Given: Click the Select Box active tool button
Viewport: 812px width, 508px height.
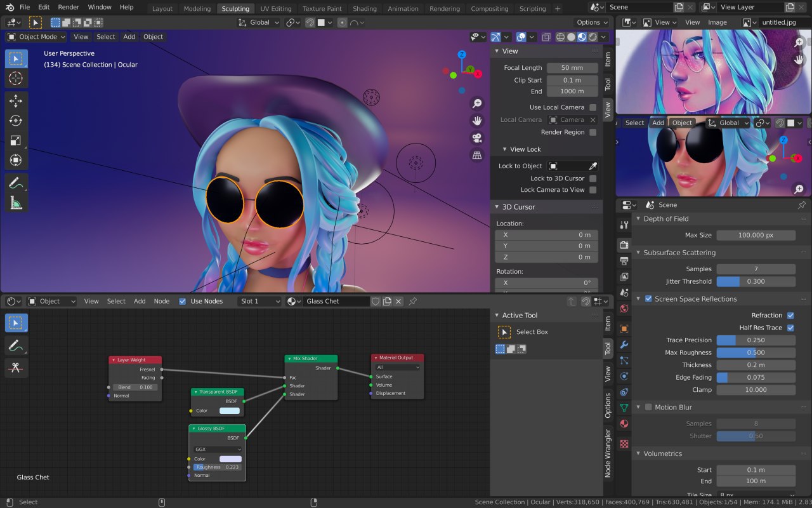Looking at the screenshot, I should click(504, 332).
